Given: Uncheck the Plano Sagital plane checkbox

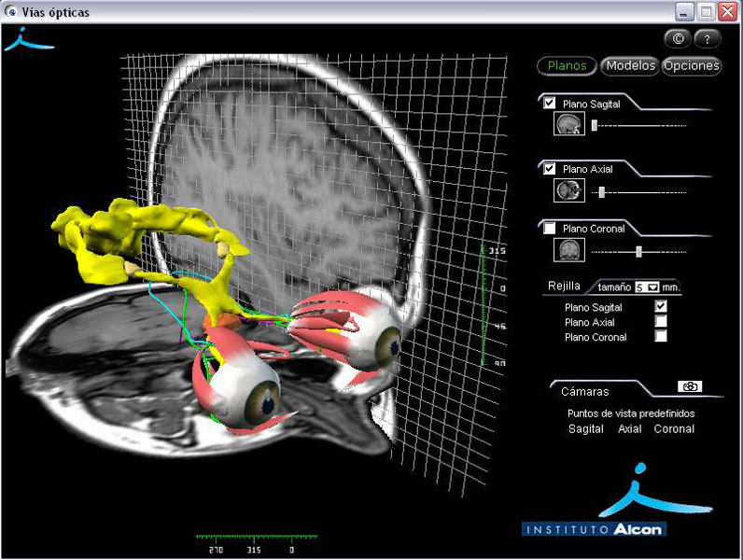Looking at the screenshot, I should (549, 104).
